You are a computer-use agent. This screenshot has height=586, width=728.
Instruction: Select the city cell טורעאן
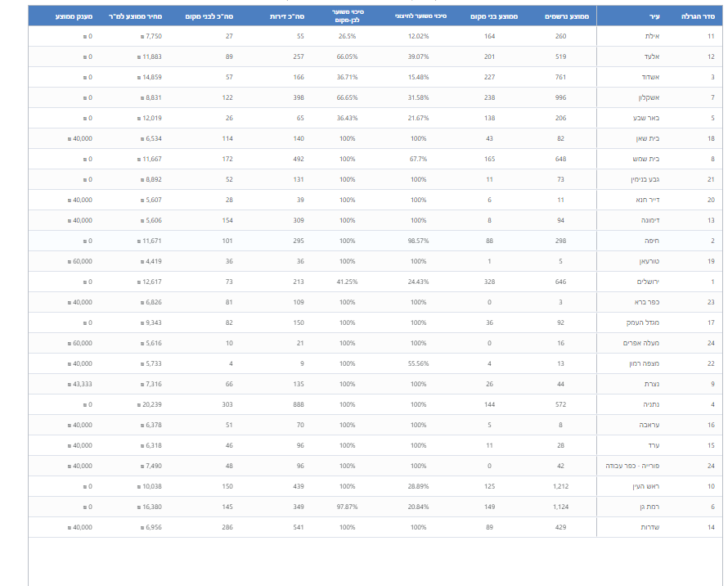[x=649, y=261]
